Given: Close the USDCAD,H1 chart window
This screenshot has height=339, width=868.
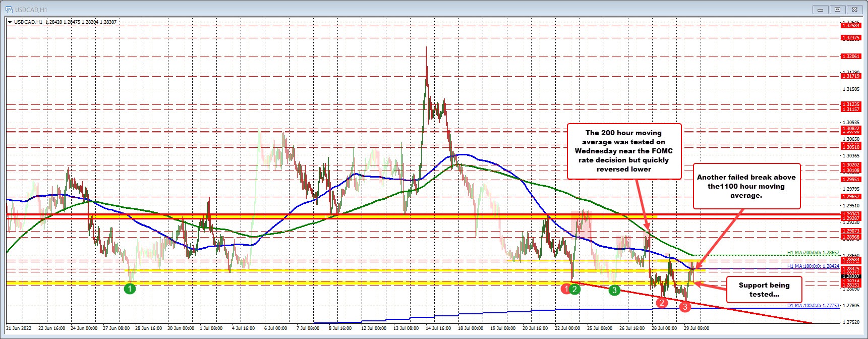Looking at the screenshot, I should tap(854, 9).
